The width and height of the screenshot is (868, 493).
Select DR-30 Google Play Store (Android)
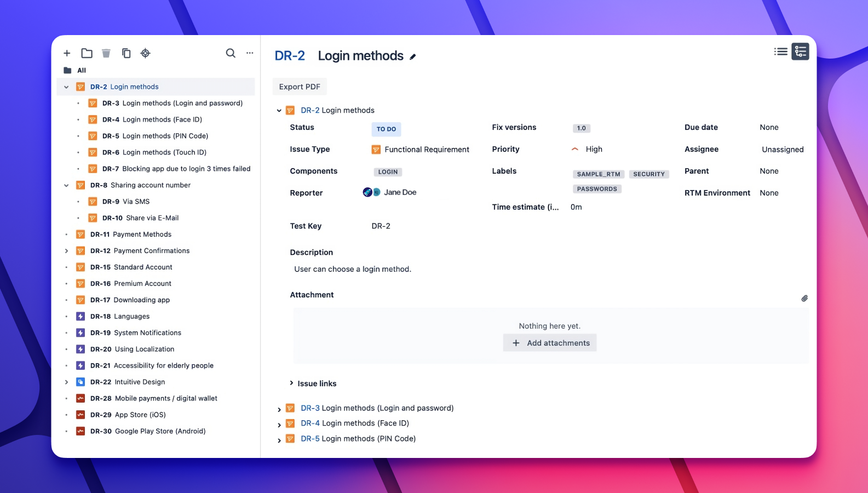[148, 431]
